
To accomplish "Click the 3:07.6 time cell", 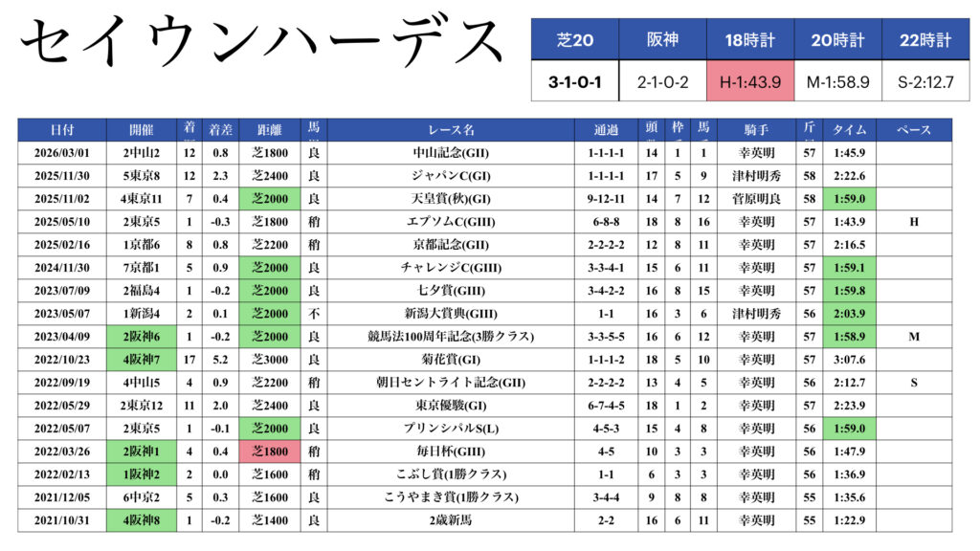I will tap(851, 360).
